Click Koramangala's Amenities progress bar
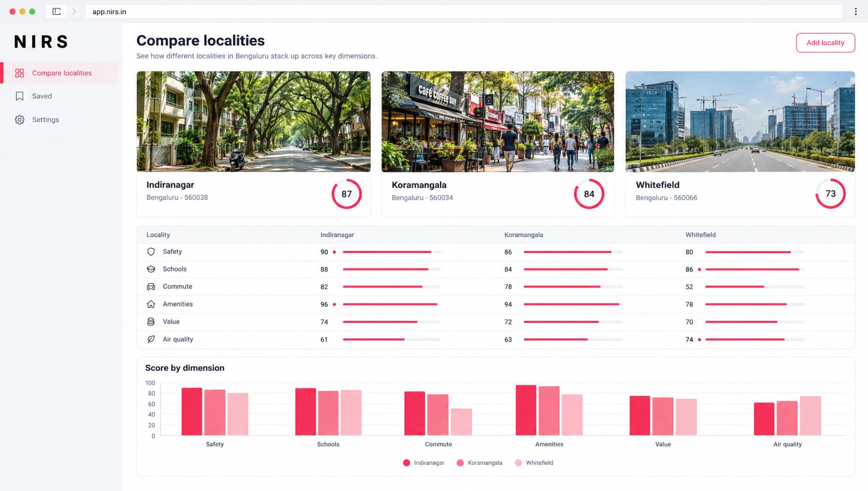Screen dimensions: 868x491 click(573, 304)
